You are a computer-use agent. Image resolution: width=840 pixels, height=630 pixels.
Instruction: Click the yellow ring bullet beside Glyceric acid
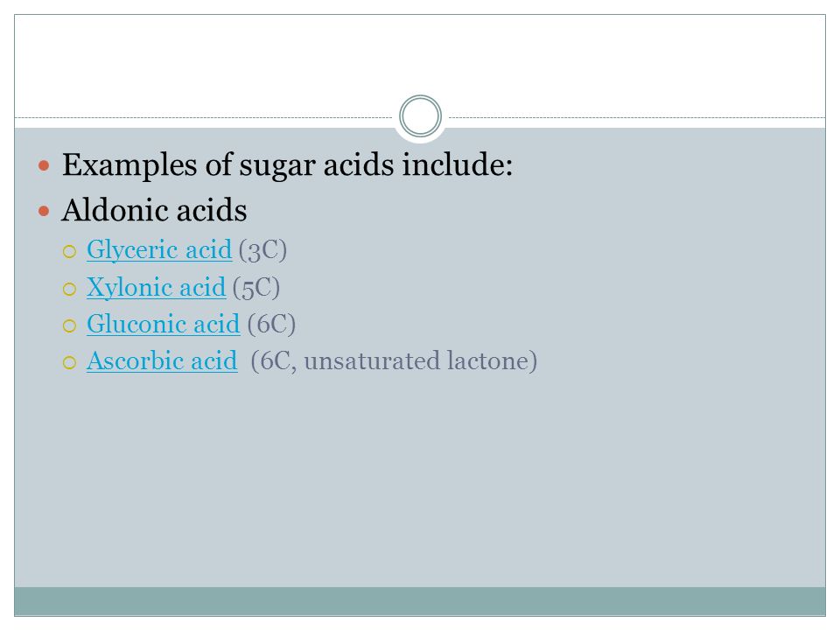pos(70,252)
